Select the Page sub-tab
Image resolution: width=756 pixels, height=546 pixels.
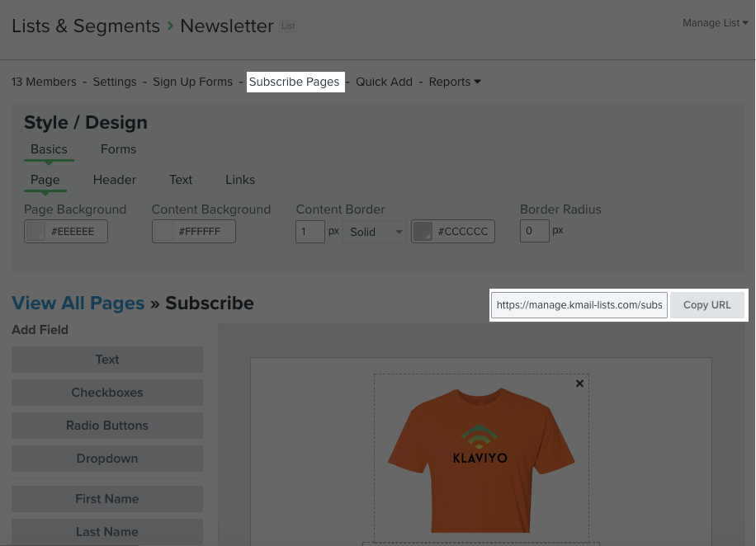tap(45, 180)
